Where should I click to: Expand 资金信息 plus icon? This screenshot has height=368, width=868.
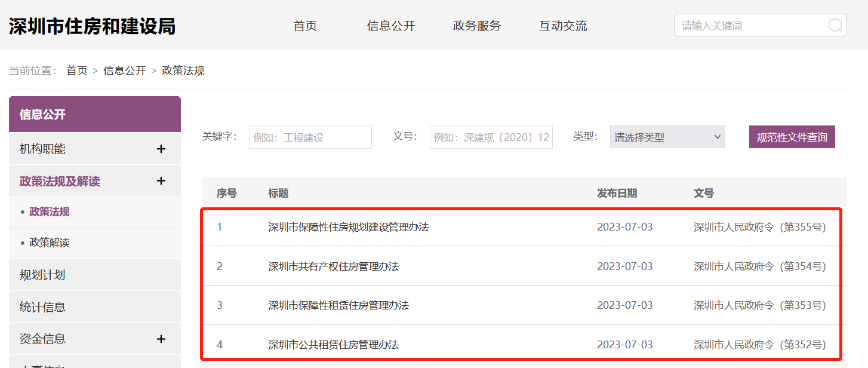pyautogui.click(x=161, y=339)
